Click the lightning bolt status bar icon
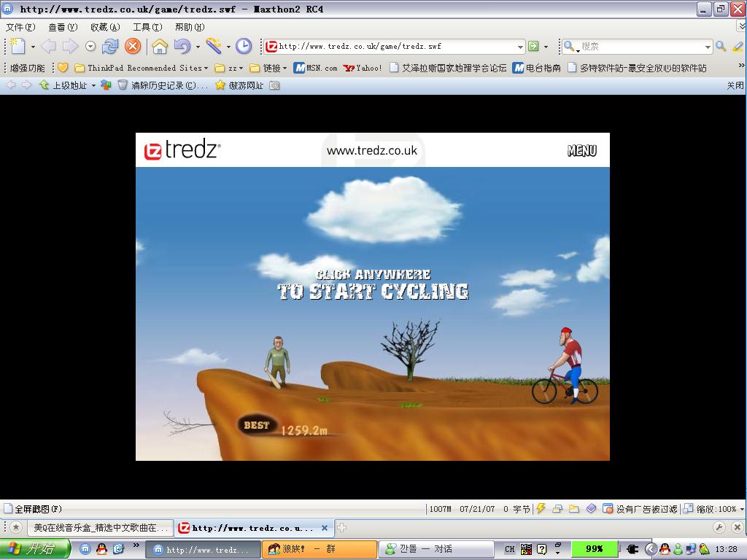This screenshot has width=747, height=560. pyautogui.click(x=541, y=508)
